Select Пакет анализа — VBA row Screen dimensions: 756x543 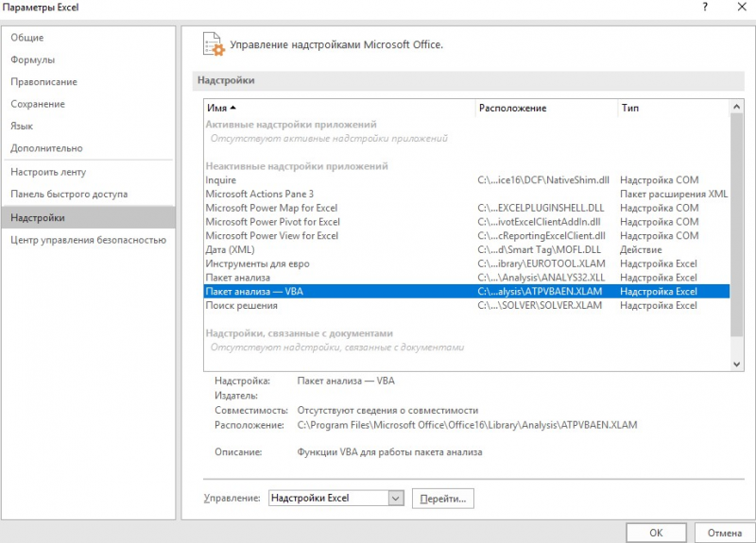point(467,292)
